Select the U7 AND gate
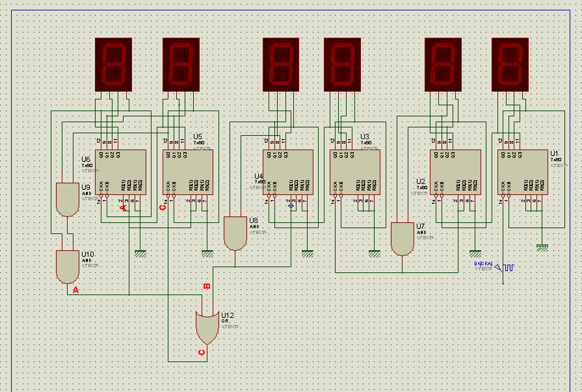582x392 pixels. click(403, 237)
